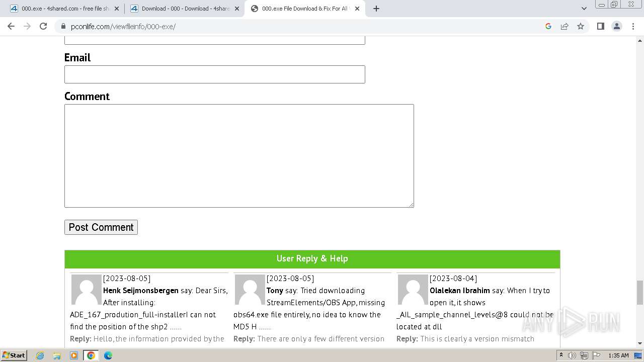Image resolution: width=644 pixels, height=362 pixels.
Task: Select the 000.exe File Download & Fix tab
Action: pyautogui.click(x=305, y=9)
